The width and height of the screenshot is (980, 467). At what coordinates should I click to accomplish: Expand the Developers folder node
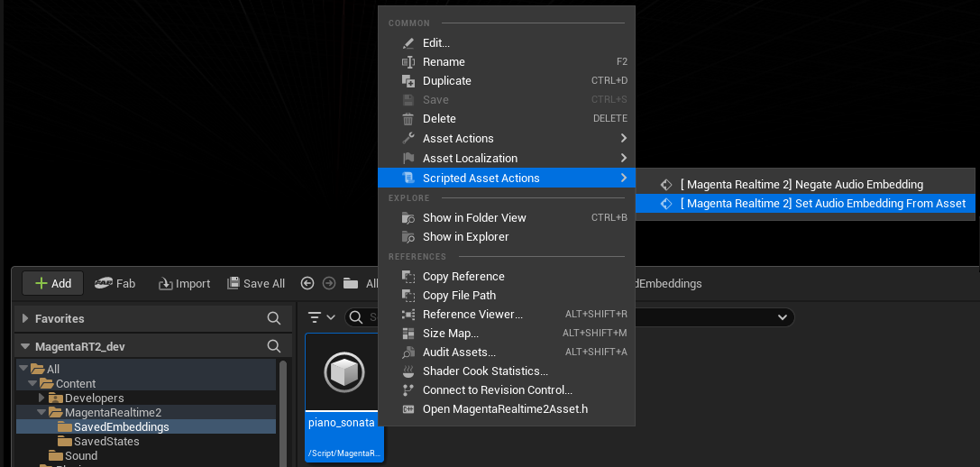(41, 398)
